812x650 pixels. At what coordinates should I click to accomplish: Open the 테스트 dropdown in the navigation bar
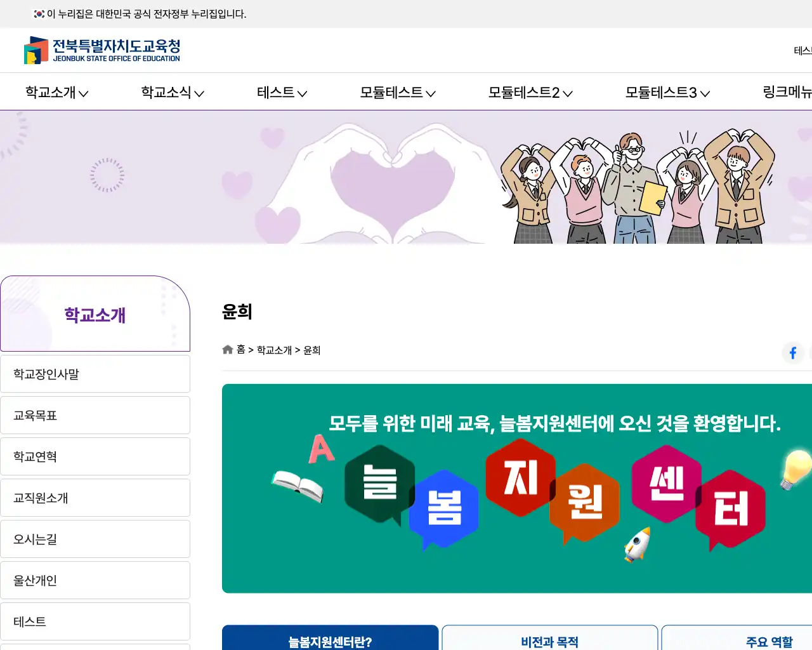pyautogui.click(x=282, y=91)
